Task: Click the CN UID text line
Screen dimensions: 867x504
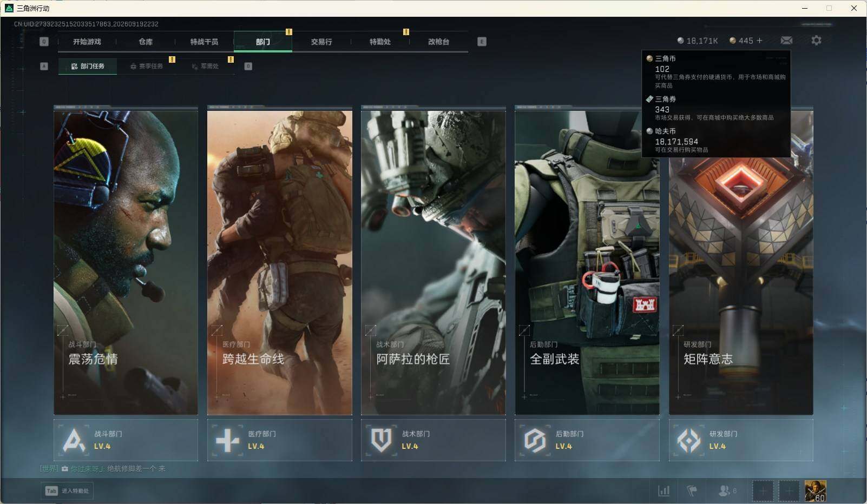Action: (86, 24)
